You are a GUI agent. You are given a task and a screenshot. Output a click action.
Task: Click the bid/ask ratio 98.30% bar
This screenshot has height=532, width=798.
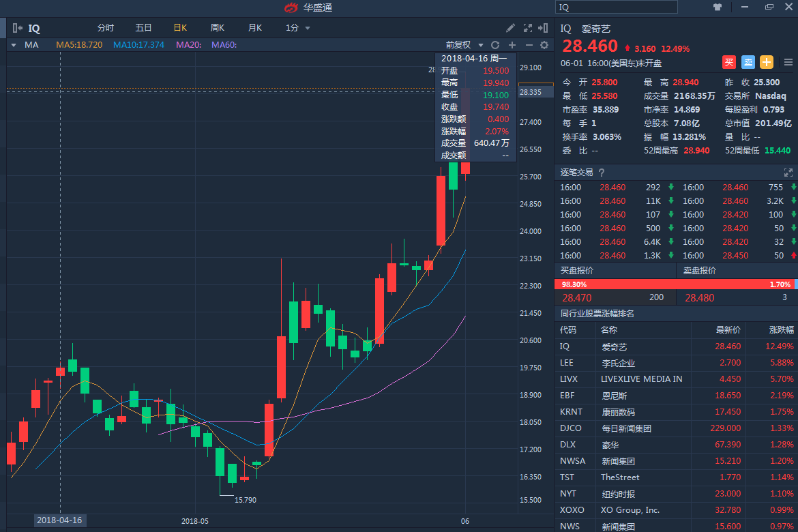click(x=675, y=284)
